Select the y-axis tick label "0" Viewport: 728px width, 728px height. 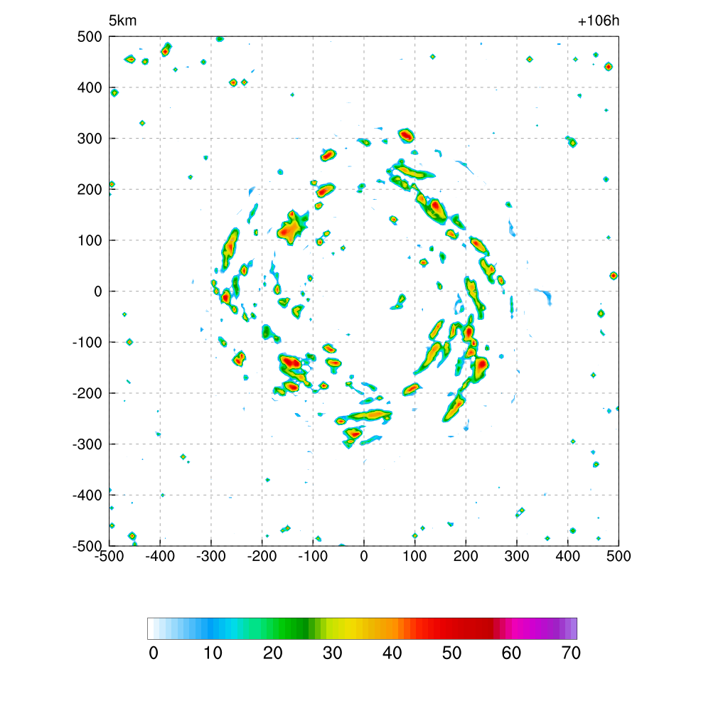98,291
